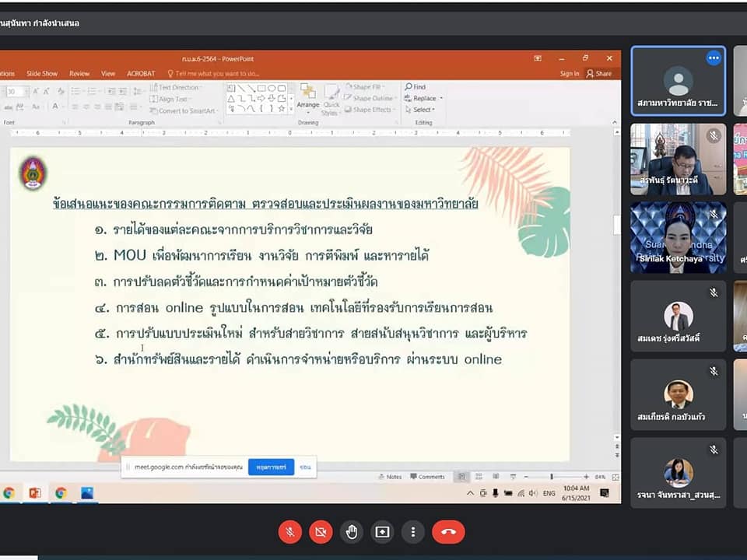Hang up with red leave call button
The width and height of the screenshot is (747, 560).
click(x=448, y=532)
